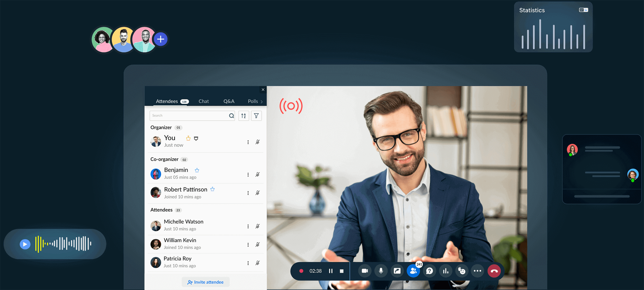Select Patricia Roy's name

point(178,258)
